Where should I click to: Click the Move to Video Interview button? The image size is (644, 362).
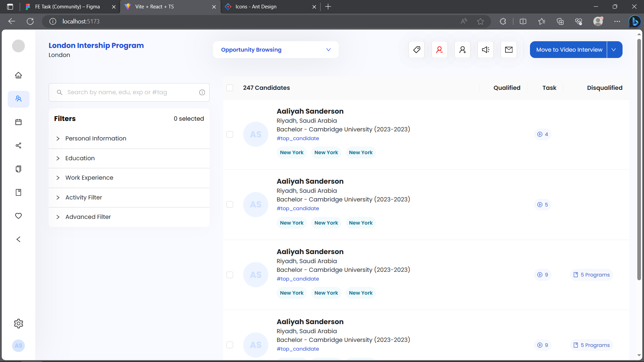[x=568, y=49]
